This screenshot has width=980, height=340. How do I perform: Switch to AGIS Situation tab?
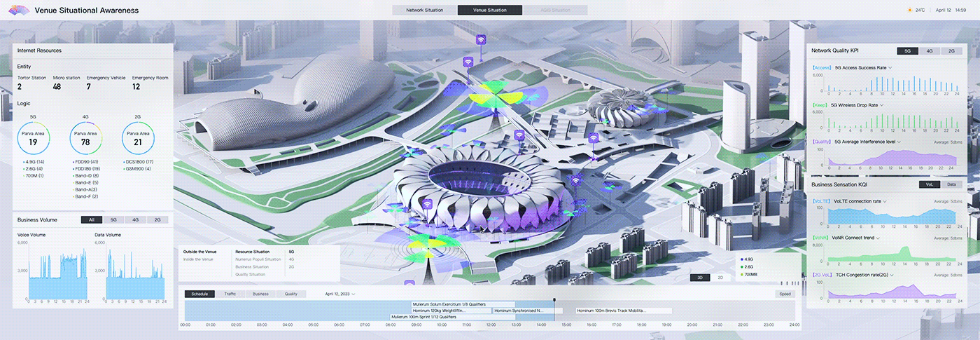(556, 11)
